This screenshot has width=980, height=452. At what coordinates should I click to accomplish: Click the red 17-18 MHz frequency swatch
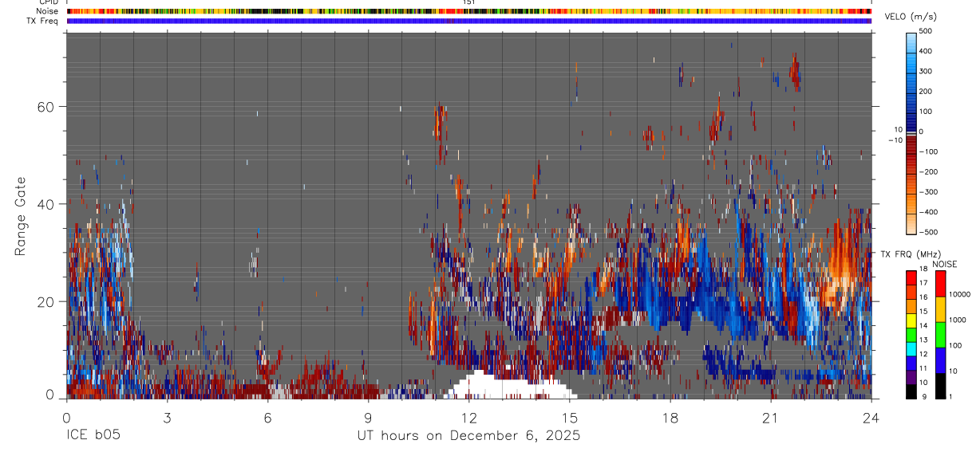point(911,277)
